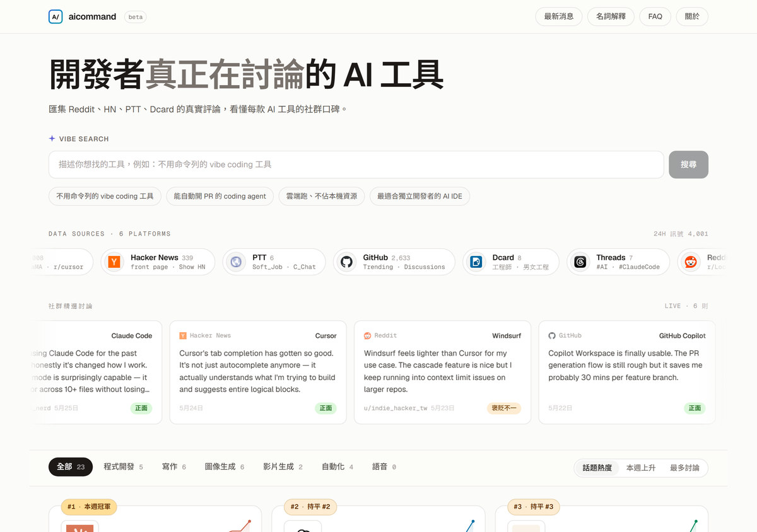757x532 pixels.
Task: Open the Claude Code discussion card
Action: click(x=96, y=373)
